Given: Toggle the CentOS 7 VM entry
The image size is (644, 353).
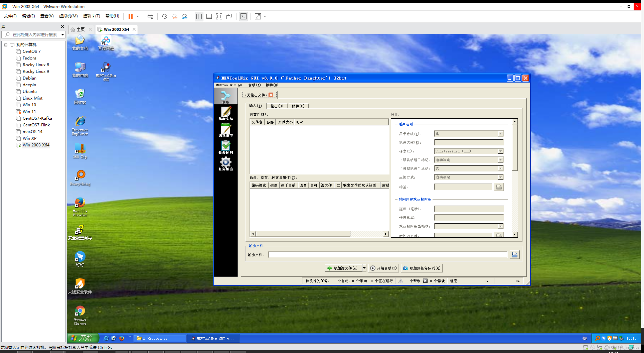Looking at the screenshot, I should click(31, 51).
